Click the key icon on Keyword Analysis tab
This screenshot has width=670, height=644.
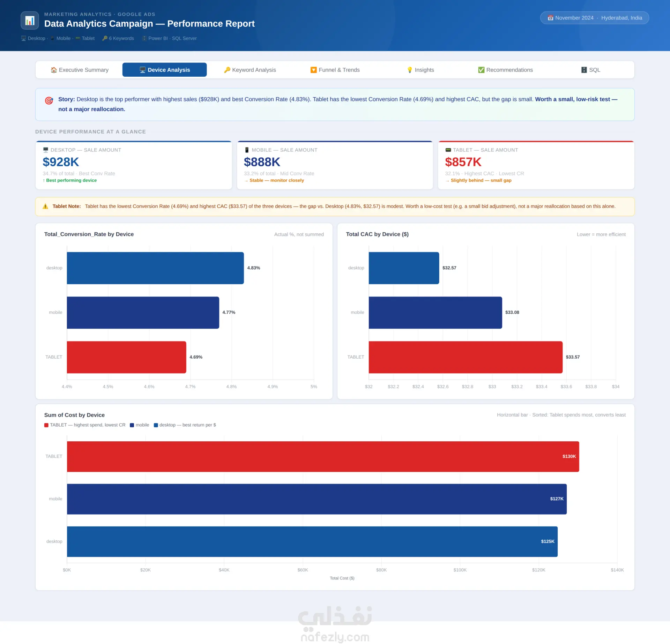227,70
